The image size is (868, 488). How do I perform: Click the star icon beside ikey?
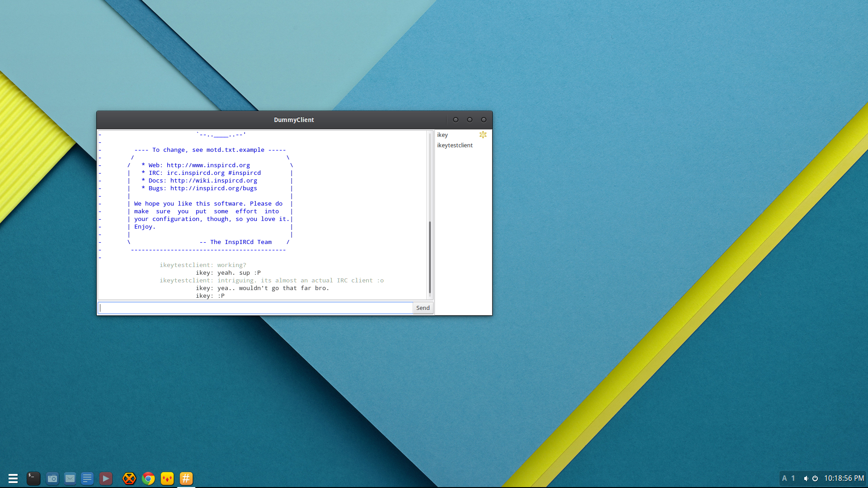tap(483, 135)
